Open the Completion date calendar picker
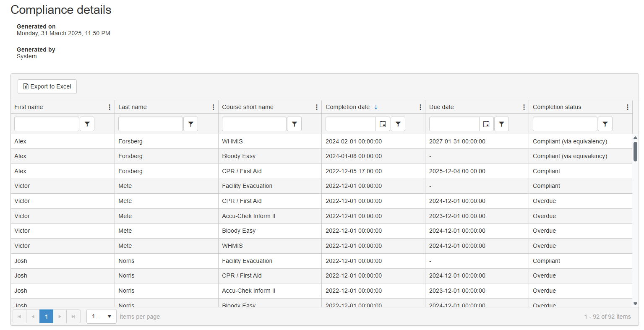Screen dimensions: 644x330 click(383, 124)
